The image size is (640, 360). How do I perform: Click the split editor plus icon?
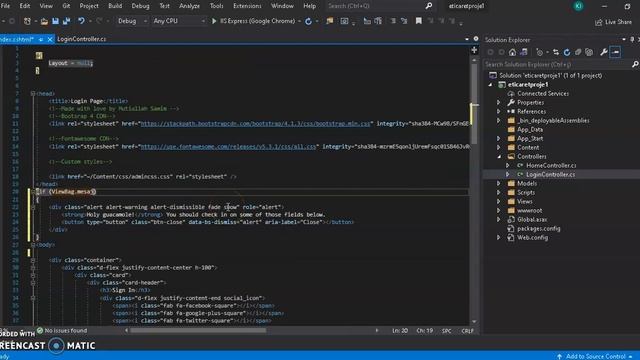pos(474,50)
